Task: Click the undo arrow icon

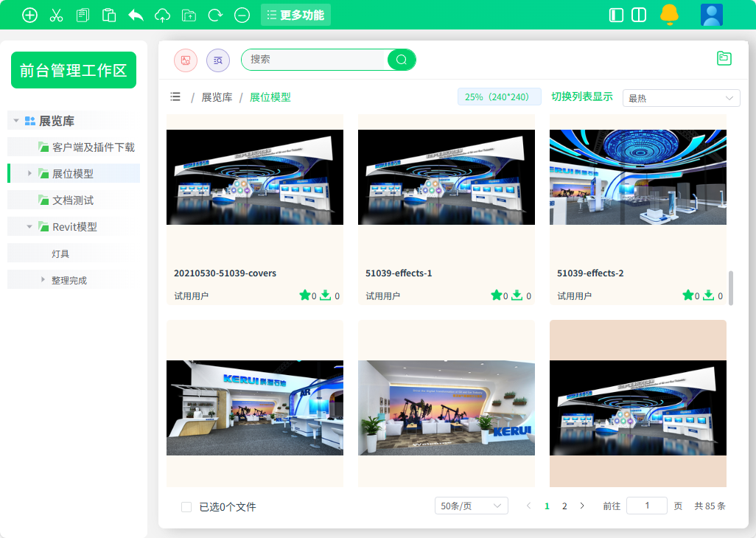Action: pyautogui.click(x=136, y=14)
